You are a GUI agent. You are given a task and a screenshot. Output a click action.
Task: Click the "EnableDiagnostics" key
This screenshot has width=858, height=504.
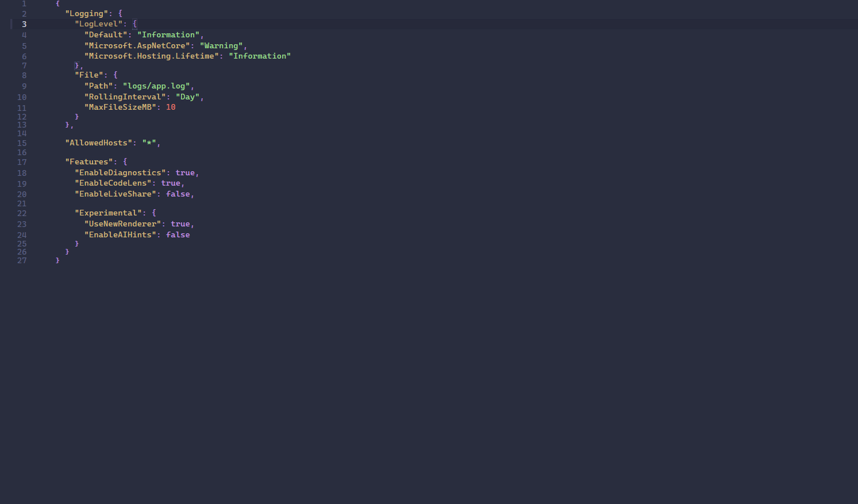point(120,172)
